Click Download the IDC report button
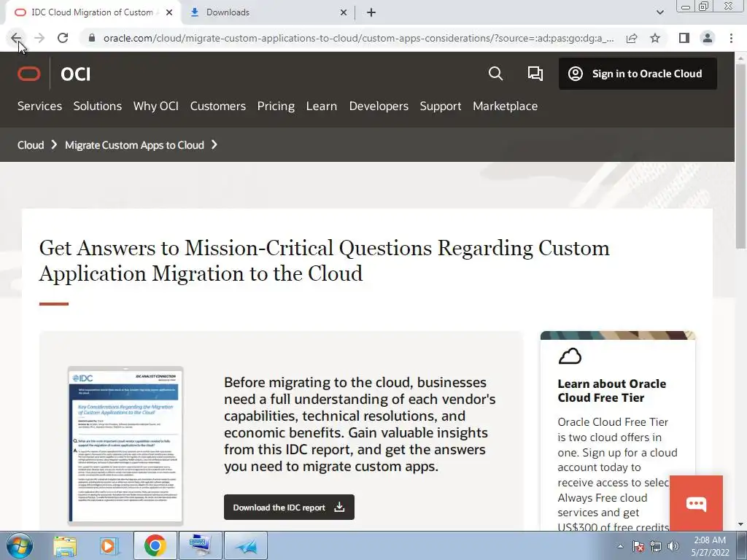This screenshot has height=560, width=747. [x=289, y=507]
